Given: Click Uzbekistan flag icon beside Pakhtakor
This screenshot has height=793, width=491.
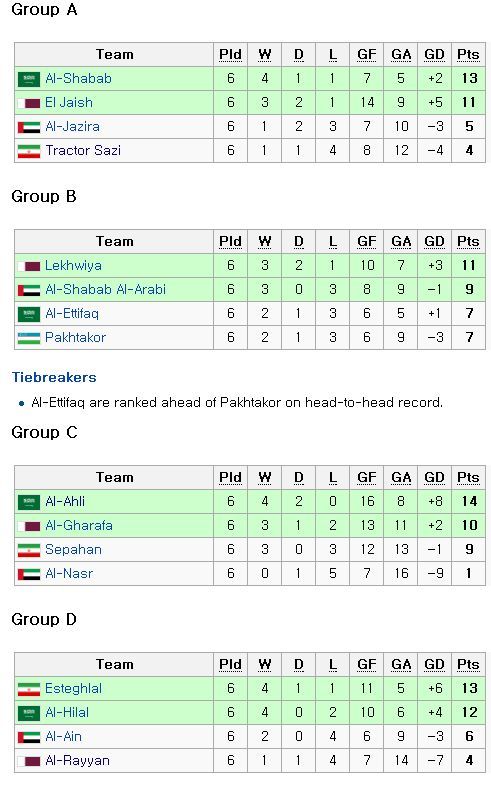Looking at the screenshot, I should tap(29, 338).
